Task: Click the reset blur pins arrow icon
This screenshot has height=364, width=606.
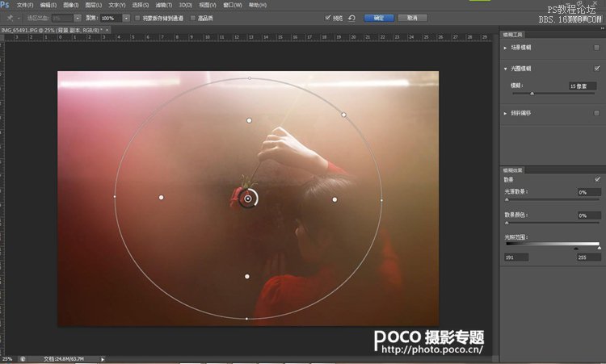Action: (x=351, y=18)
